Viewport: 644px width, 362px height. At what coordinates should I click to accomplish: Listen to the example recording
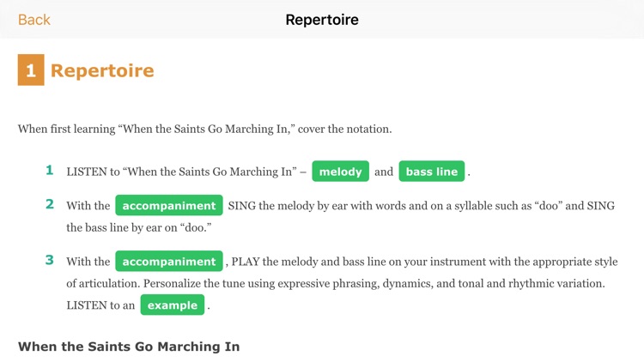point(172,305)
